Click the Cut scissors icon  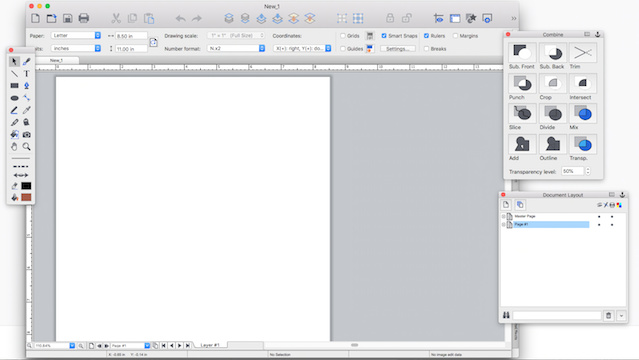(116, 18)
